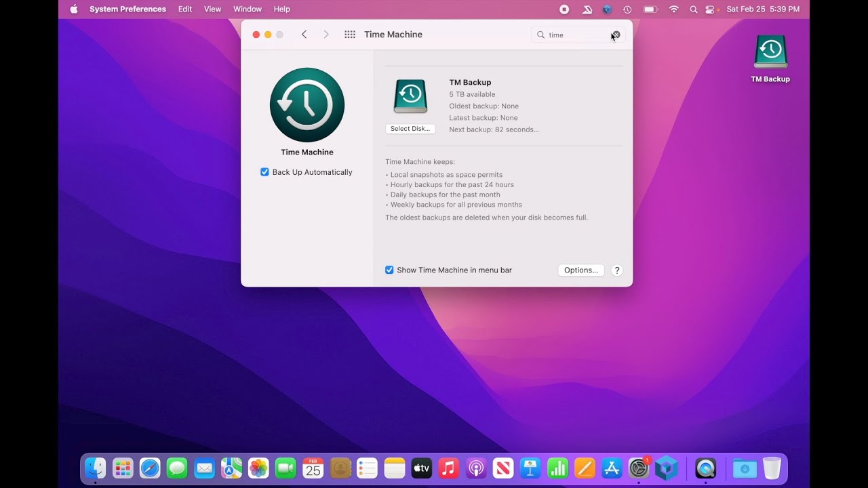
Task: Open the TM Backup drive on desktop
Action: tap(770, 52)
